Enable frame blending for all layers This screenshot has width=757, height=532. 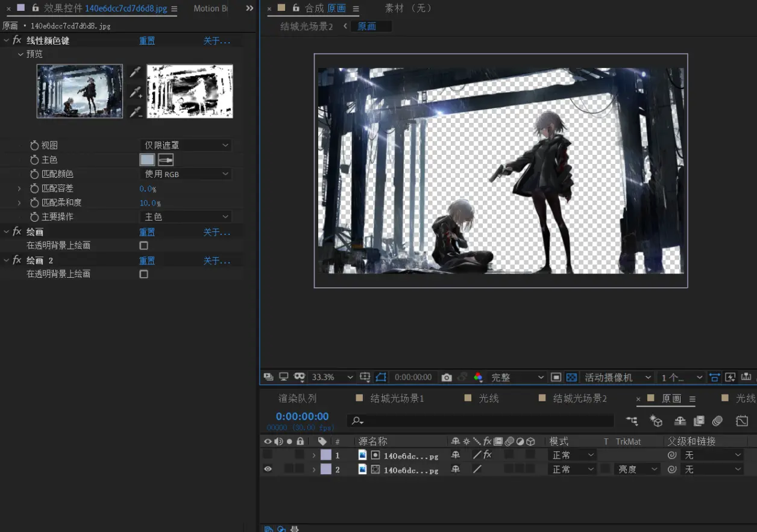click(x=699, y=421)
